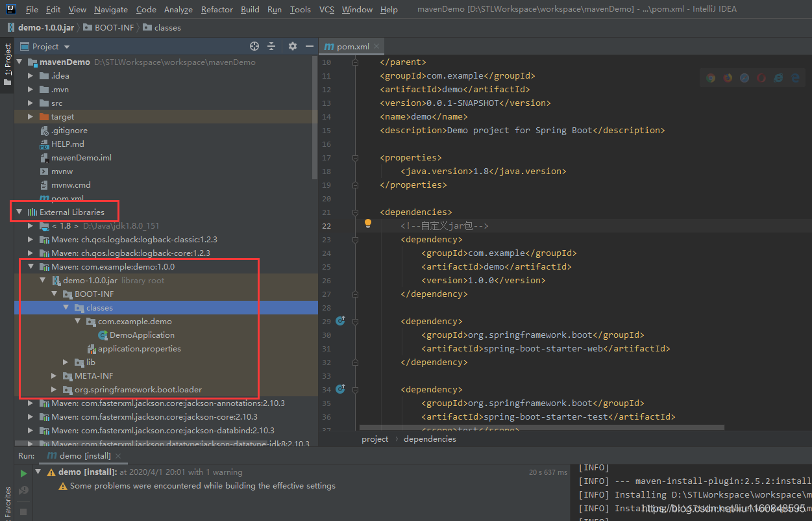812x521 pixels.
Task: Collapse the BOOT-INF folder
Action: click(x=55, y=294)
